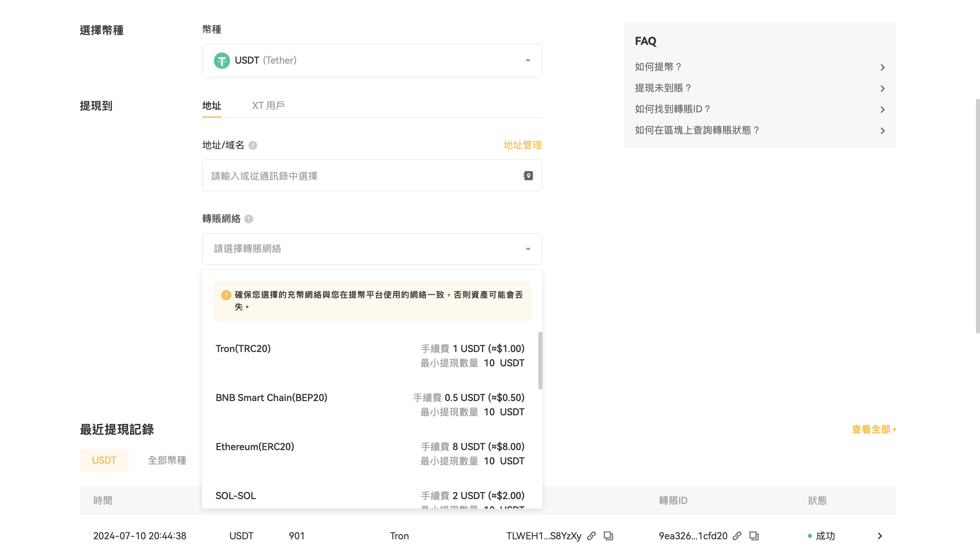
Task: Expand FAQ item 如何提幣？
Action: pyautogui.click(x=760, y=67)
